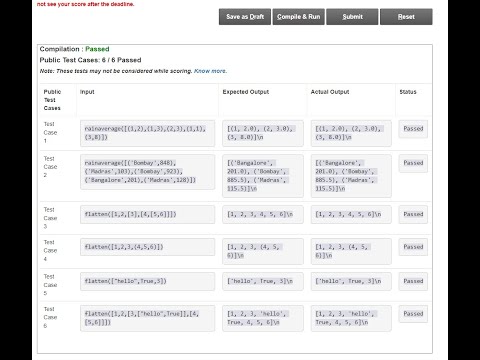Click Passed status of Test Case 3

point(413,214)
